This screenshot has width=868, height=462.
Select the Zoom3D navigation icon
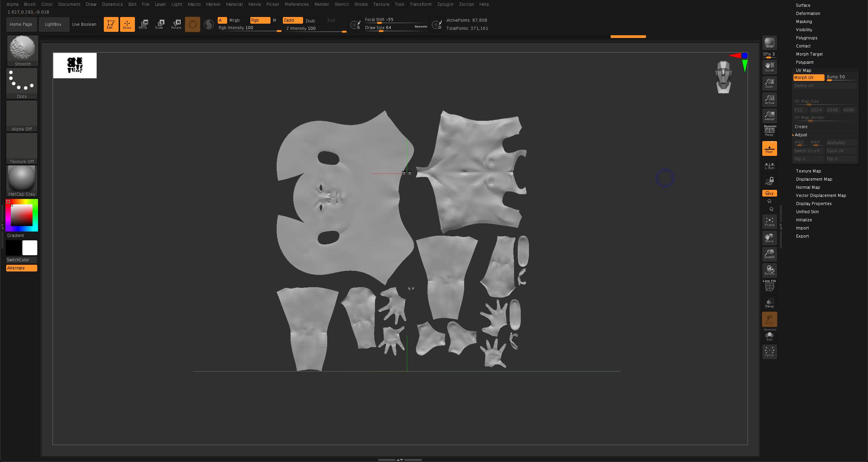[769, 254]
